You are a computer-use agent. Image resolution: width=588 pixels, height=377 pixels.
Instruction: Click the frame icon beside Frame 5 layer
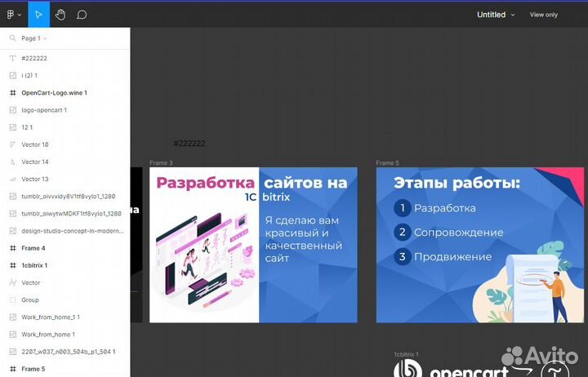pos(13,369)
